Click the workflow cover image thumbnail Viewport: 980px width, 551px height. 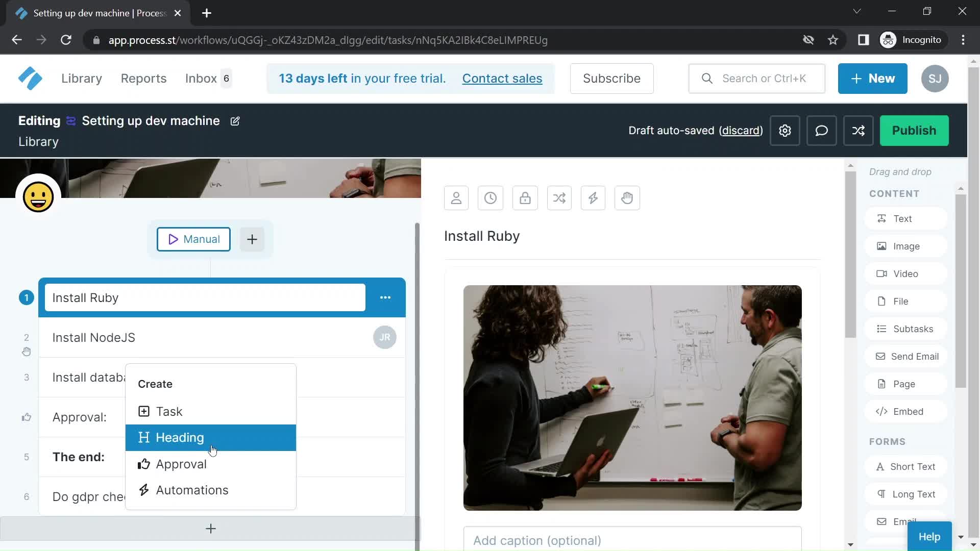click(x=211, y=178)
